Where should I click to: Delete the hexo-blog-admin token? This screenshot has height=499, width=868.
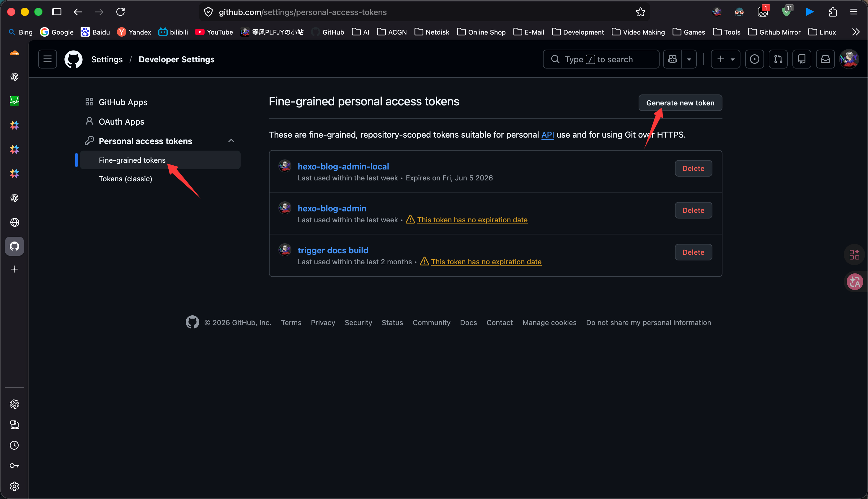point(693,210)
